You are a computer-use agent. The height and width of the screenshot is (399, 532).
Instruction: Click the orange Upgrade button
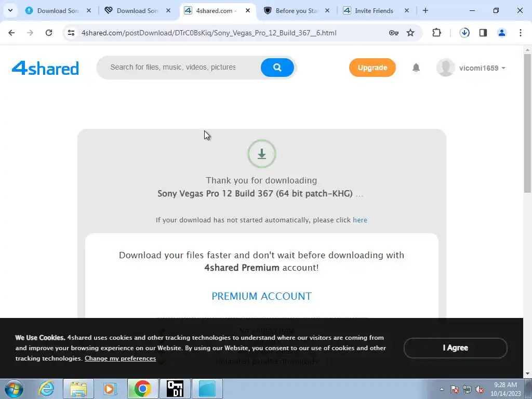pos(372,68)
